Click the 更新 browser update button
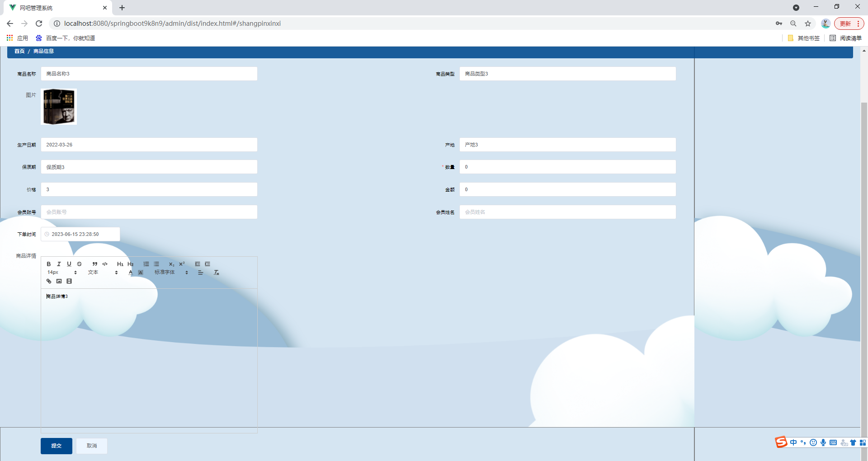Viewport: 868px width, 461px height. point(849,24)
